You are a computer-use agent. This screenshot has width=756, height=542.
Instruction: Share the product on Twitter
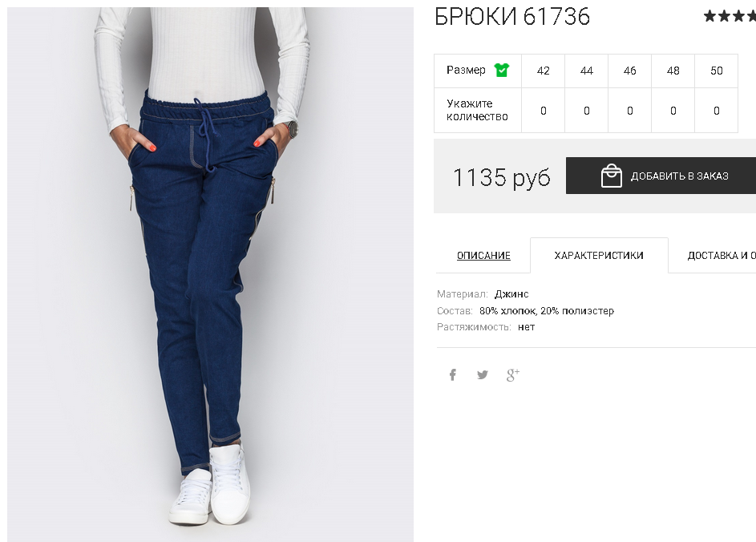tap(482, 374)
